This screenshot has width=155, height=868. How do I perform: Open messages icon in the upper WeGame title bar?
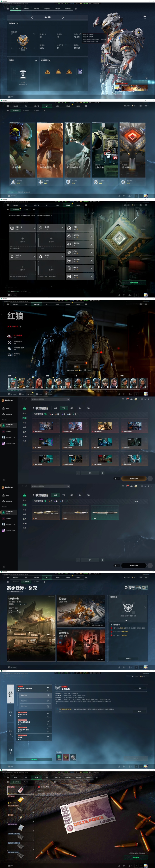tap(123, 399)
